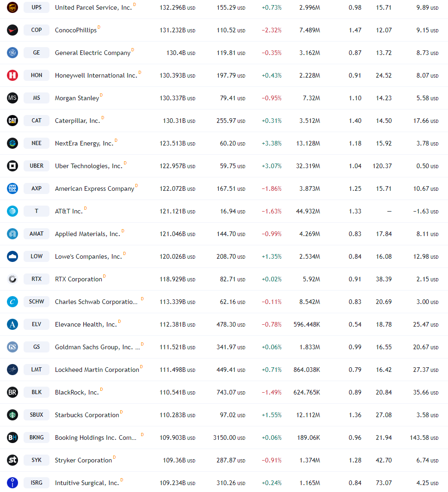Click the Applied Materials logo icon

point(12,234)
